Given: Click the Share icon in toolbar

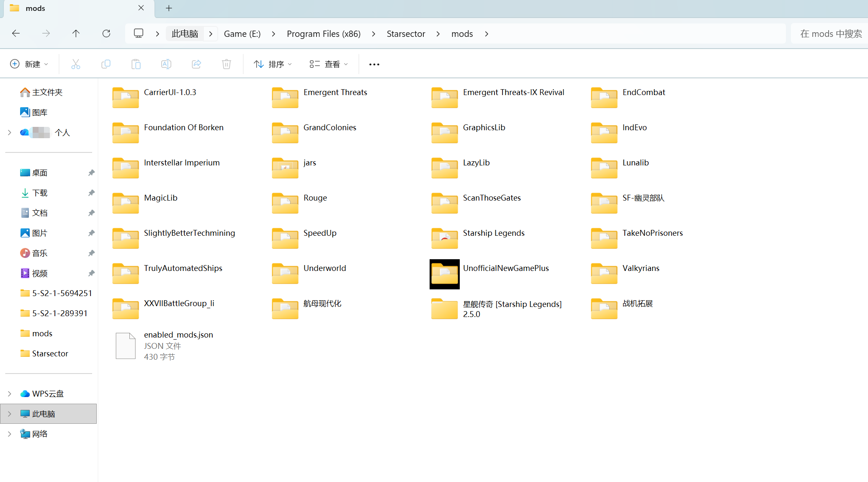Looking at the screenshot, I should (x=196, y=64).
